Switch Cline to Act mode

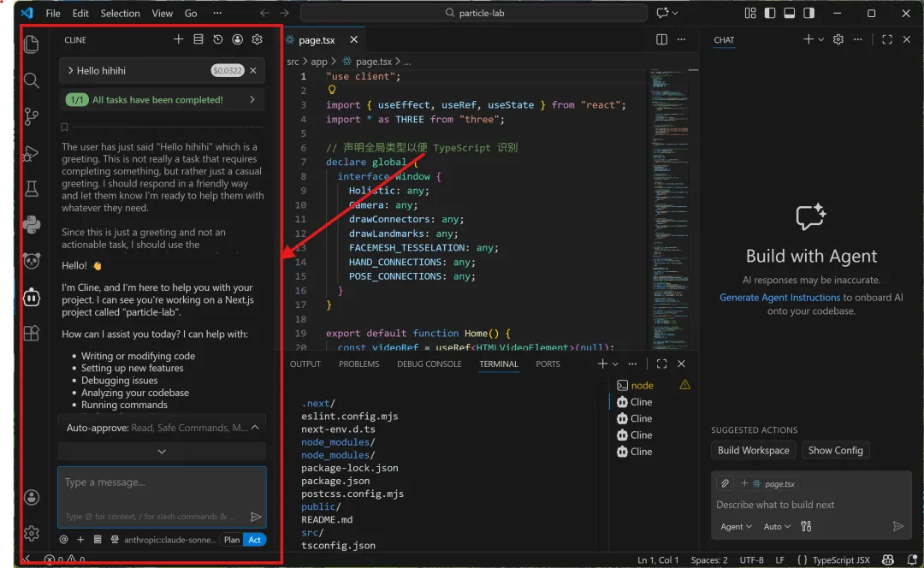(x=255, y=540)
